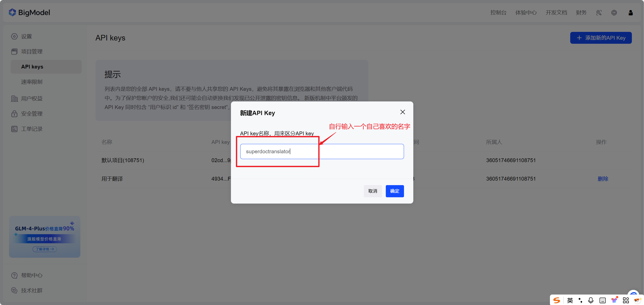Open the language globe icon

tap(614, 13)
